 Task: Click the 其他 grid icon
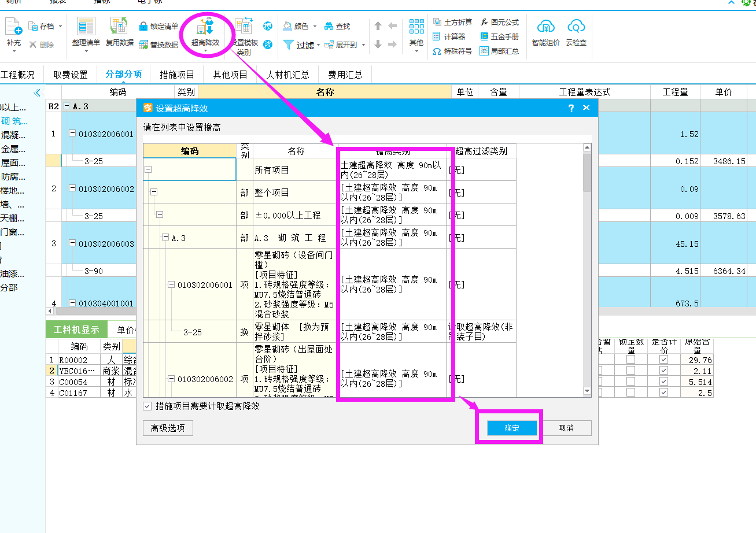pyautogui.click(x=416, y=27)
